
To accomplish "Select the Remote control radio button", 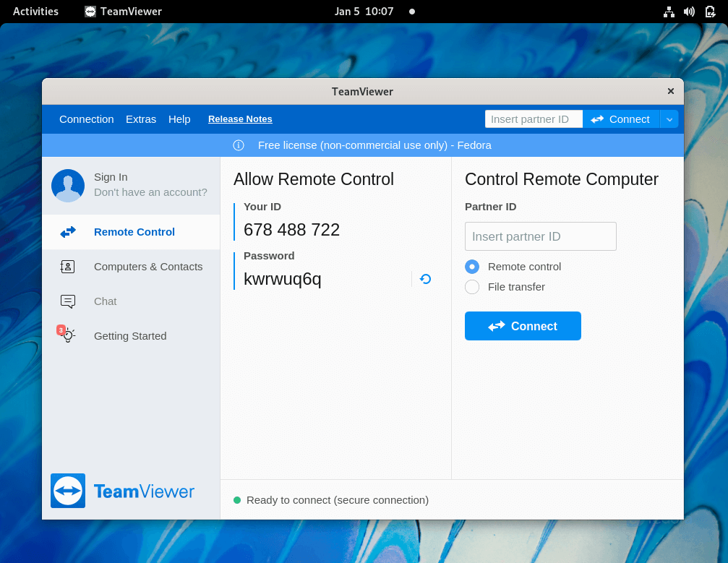I will coord(471,267).
